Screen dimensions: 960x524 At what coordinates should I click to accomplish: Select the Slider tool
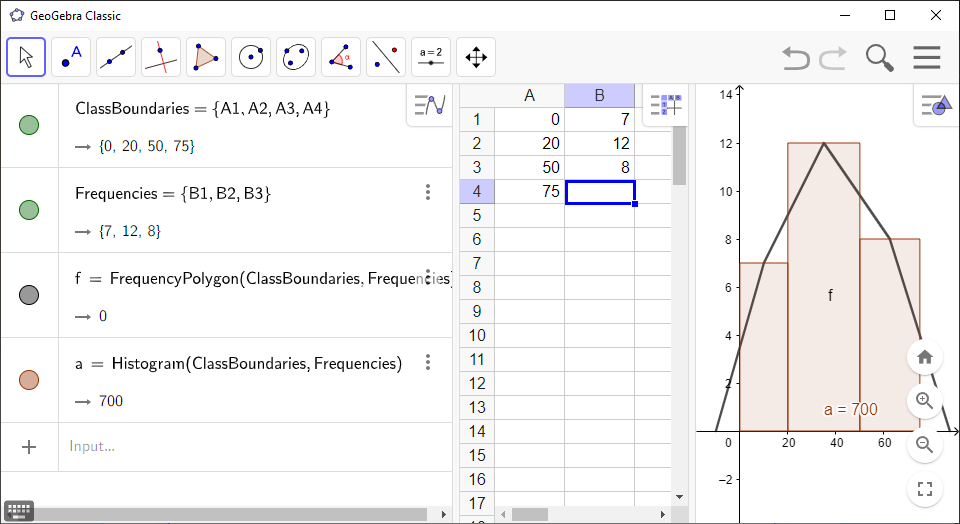(x=431, y=57)
